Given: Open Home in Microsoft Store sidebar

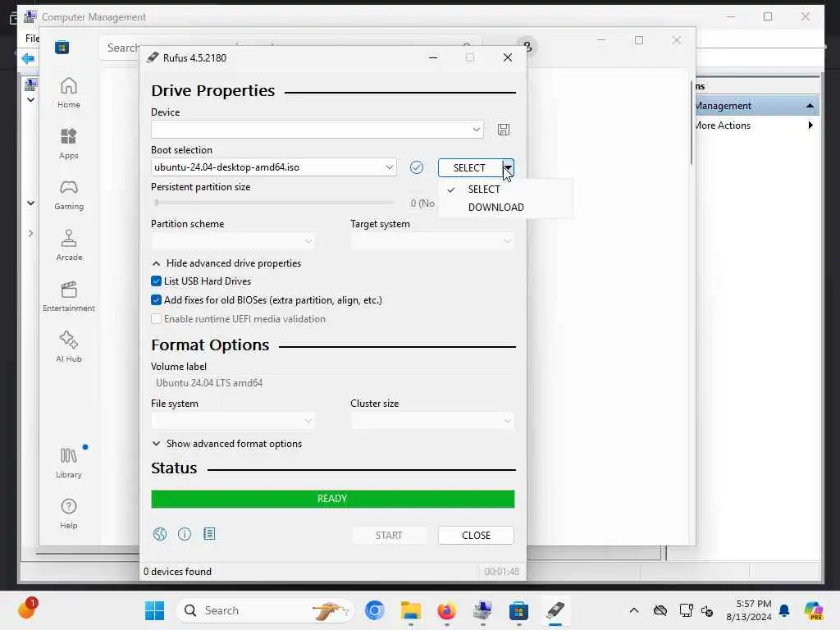Looking at the screenshot, I should [x=69, y=93].
